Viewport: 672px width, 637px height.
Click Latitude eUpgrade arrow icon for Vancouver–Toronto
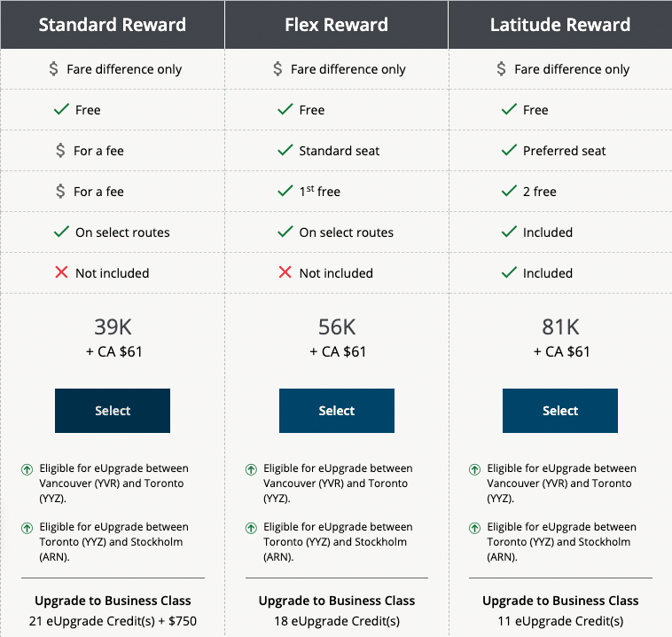pos(474,469)
